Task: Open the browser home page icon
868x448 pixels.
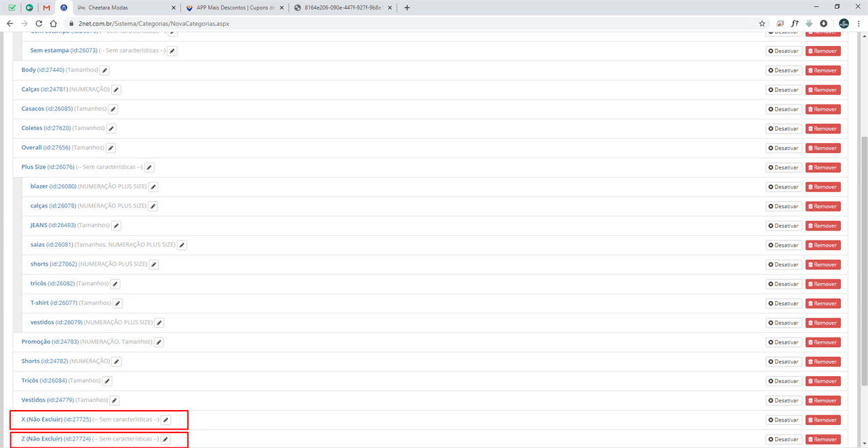Action: point(54,23)
